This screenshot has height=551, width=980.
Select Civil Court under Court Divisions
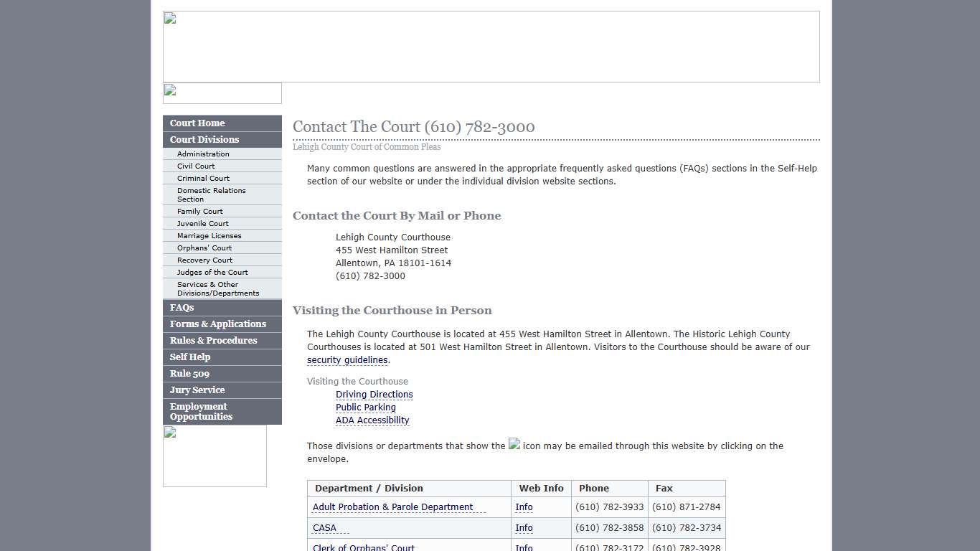[195, 166]
